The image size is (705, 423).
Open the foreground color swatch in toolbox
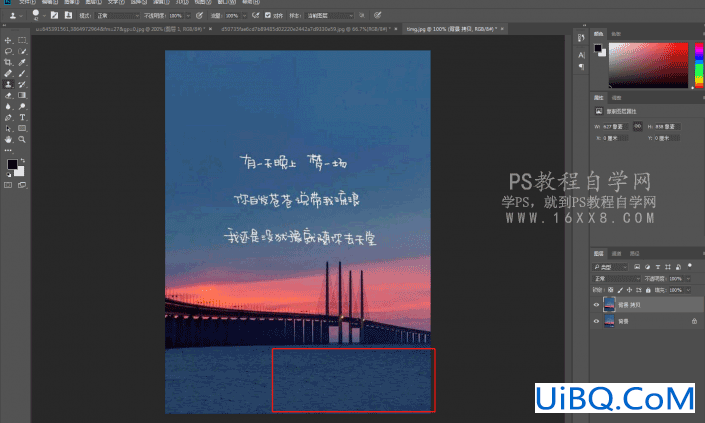(x=12, y=165)
